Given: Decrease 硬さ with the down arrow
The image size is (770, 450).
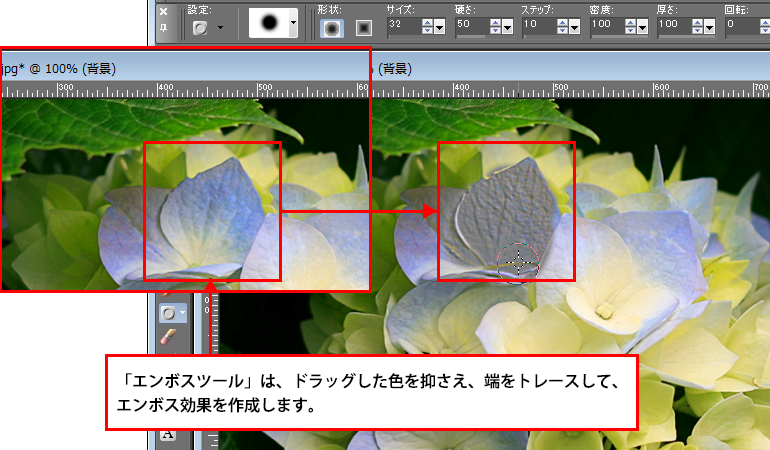Looking at the screenshot, I should pyautogui.click(x=495, y=30).
